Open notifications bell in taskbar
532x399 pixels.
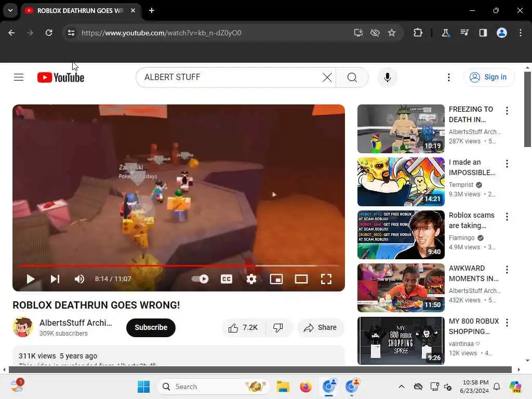(497, 387)
